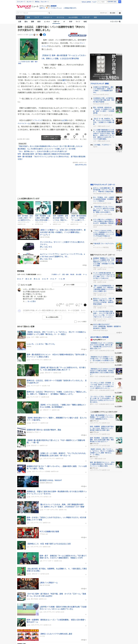138x644 pixels.
Task: React with 新しい視点 exclamation icon
Action: 83,137
